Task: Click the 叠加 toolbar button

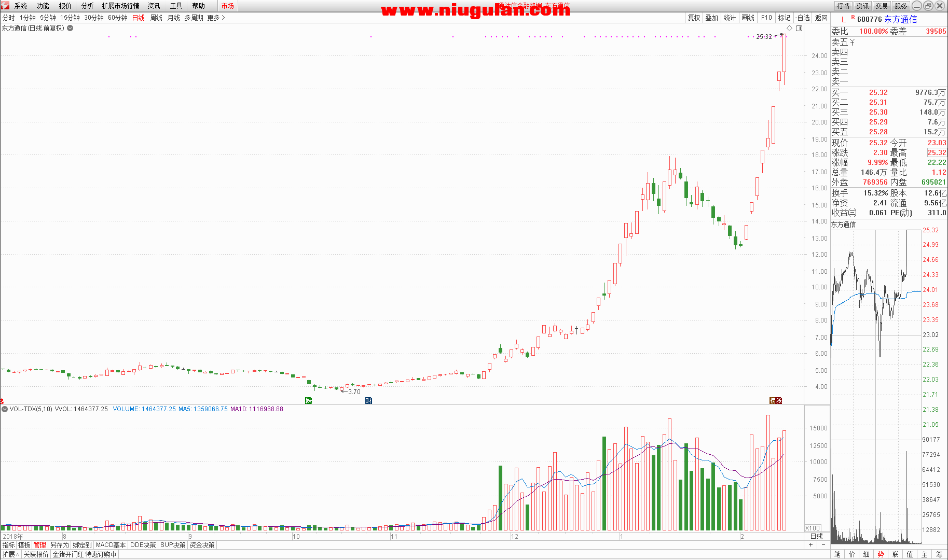Action: pyautogui.click(x=712, y=18)
